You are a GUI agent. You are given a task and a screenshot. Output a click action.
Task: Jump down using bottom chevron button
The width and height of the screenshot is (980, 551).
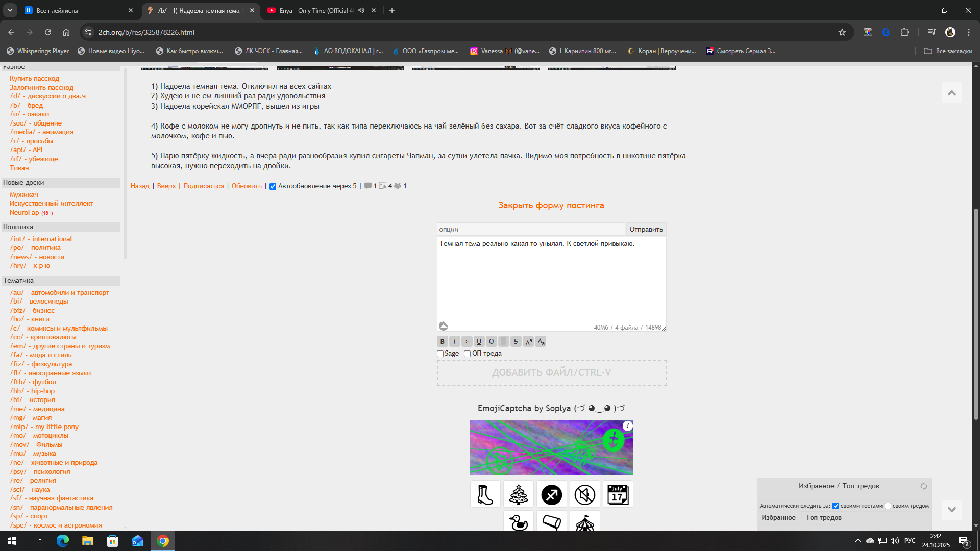click(x=951, y=509)
